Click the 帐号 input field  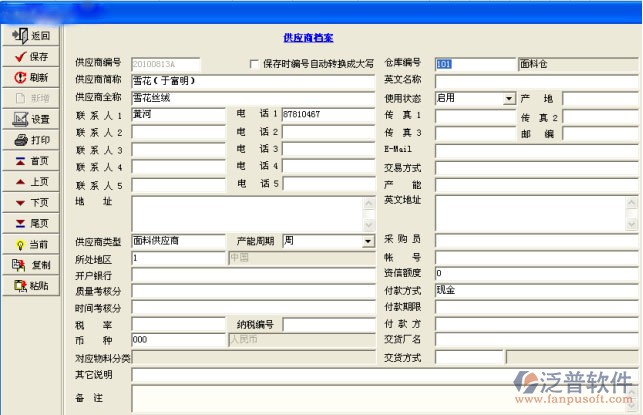coord(536,258)
